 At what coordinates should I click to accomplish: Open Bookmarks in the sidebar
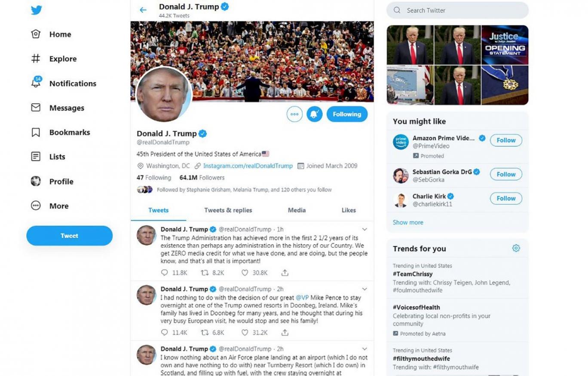(x=61, y=133)
